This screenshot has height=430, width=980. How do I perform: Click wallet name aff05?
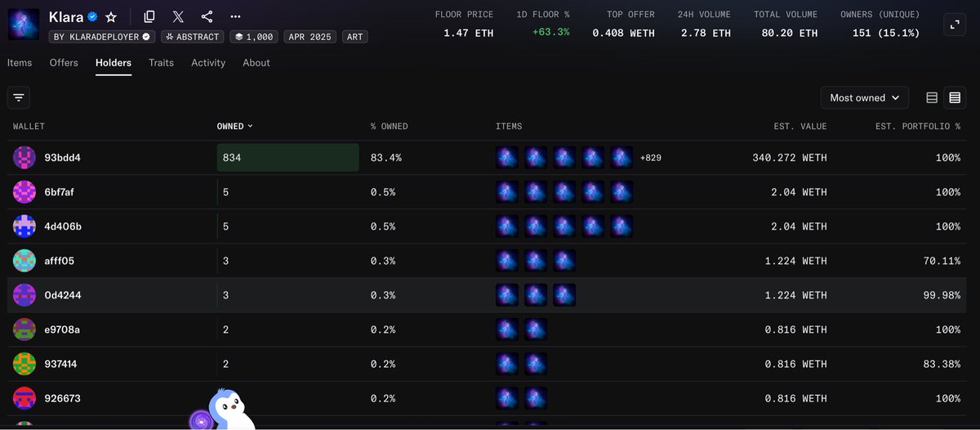(60, 261)
